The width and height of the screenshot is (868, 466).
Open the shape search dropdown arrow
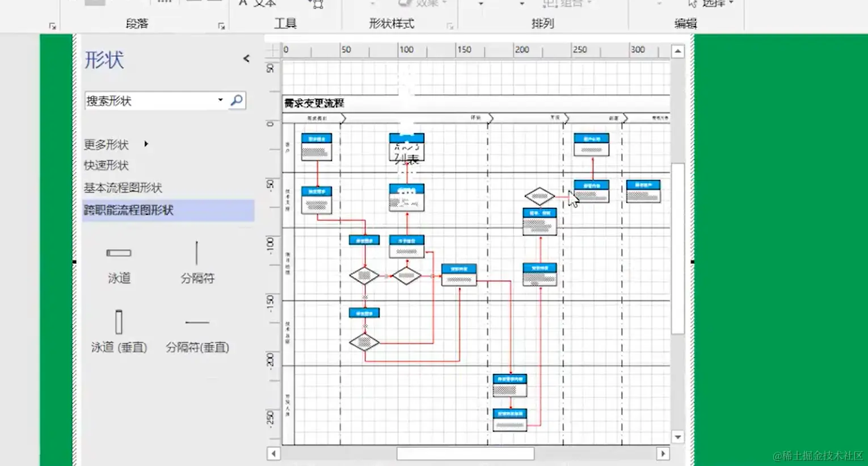pos(220,100)
